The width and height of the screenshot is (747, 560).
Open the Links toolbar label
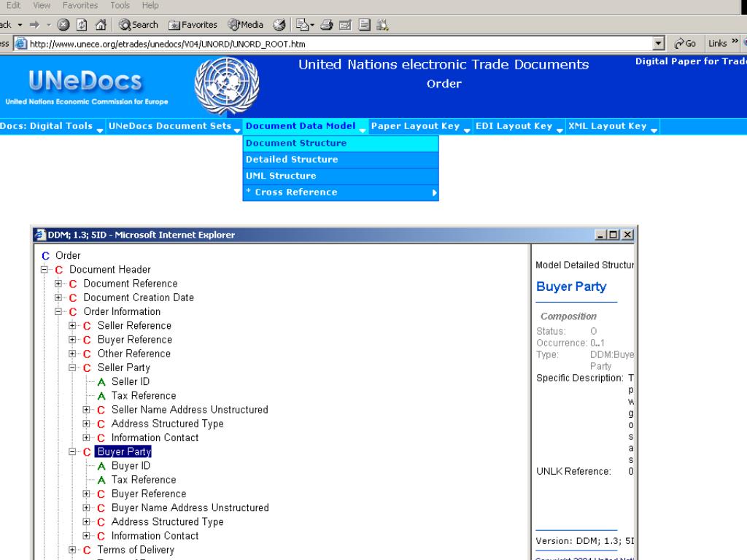point(718,44)
